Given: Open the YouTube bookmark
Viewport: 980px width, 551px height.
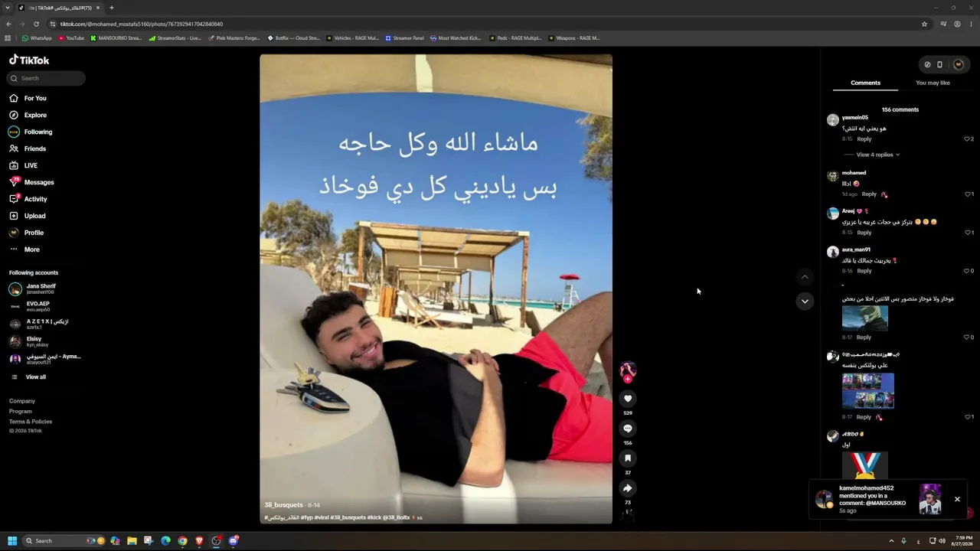Looking at the screenshot, I should [x=70, y=38].
